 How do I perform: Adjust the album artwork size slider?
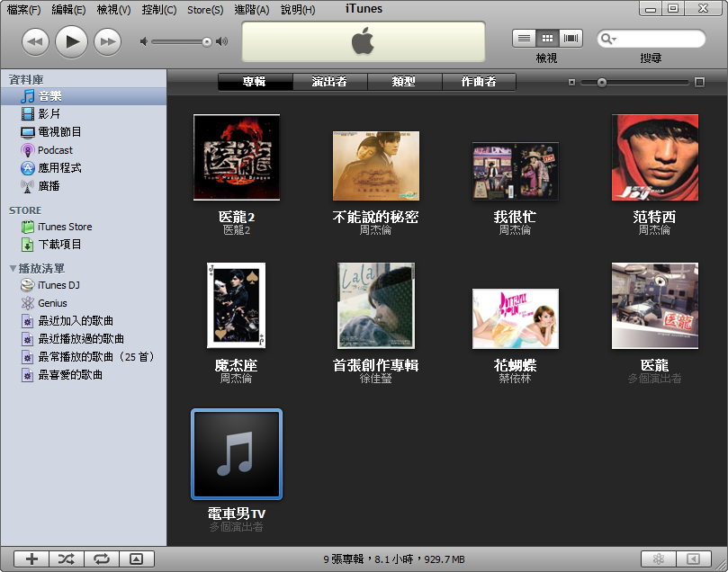[x=602, y=83]
